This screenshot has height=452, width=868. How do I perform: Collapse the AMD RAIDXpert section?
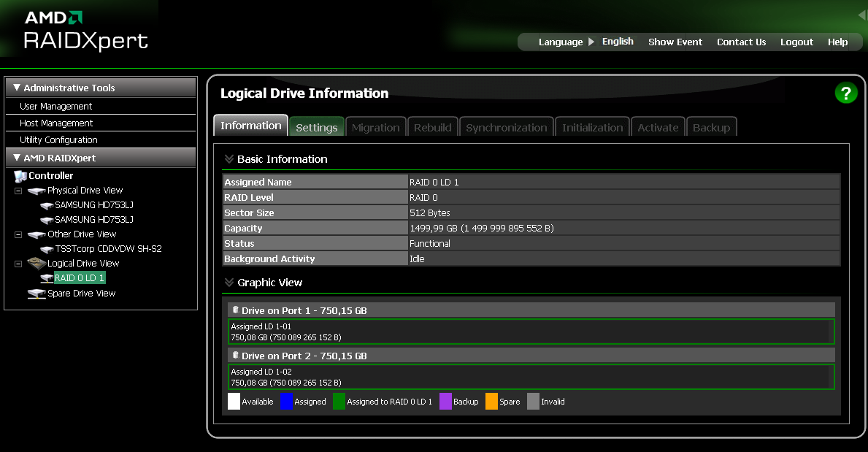pyautogui.click(x=17, y=157)
